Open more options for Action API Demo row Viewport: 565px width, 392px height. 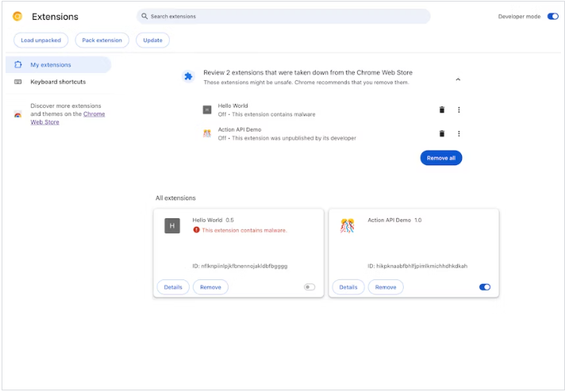point(459,133)
